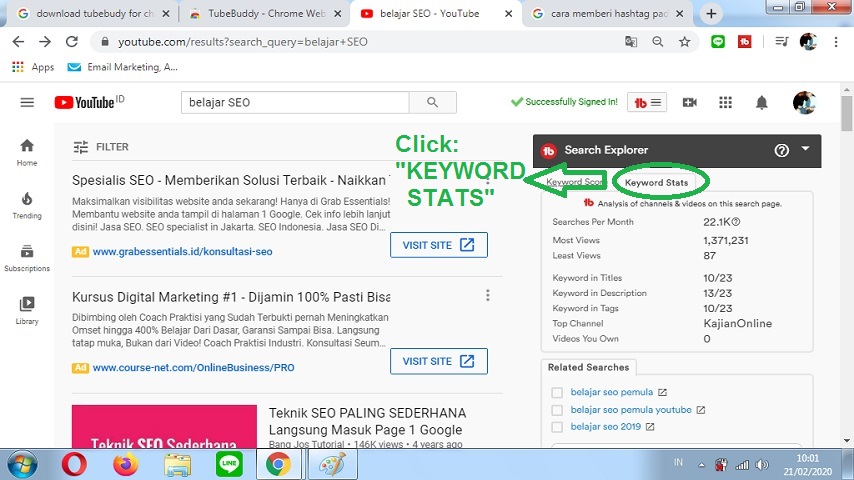Collapse the Search Explorer panel arrow
The height and width of the screenshot is (480, 854).
pos(806,149)
